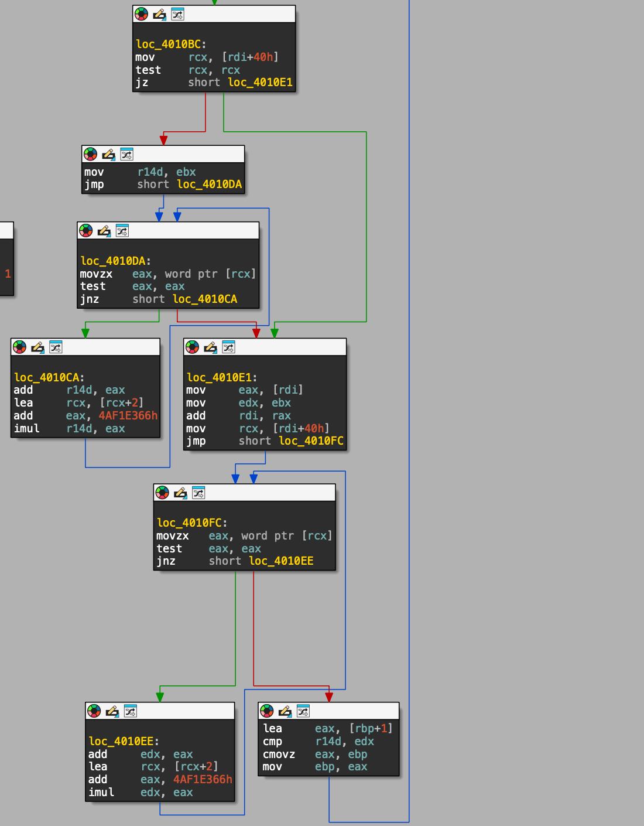Click 'loc_4010FC' target in the jmp instruction

click(311, 441)
